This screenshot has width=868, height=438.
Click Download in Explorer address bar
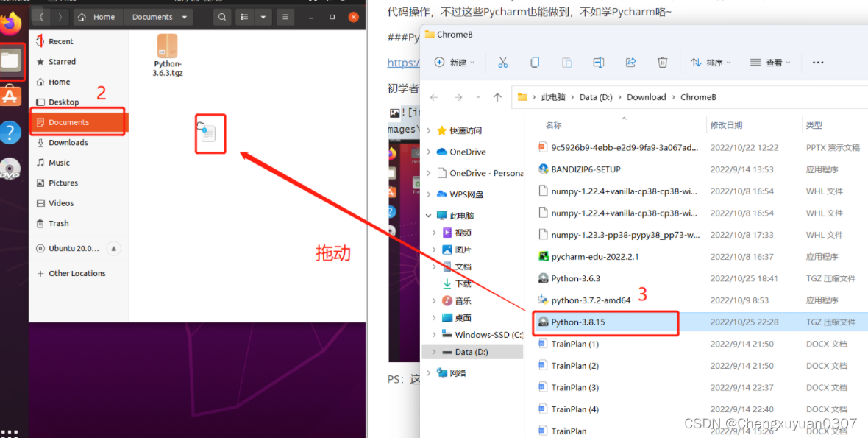click(646, 97)
